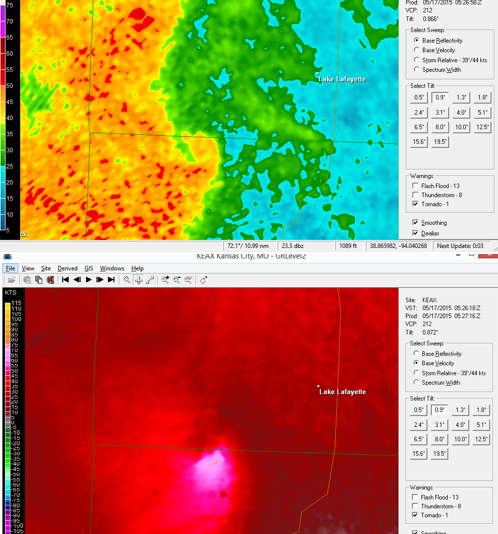The image size is (498, 534).
Task: Play the radar loop animation
Action: coord(88,280)
